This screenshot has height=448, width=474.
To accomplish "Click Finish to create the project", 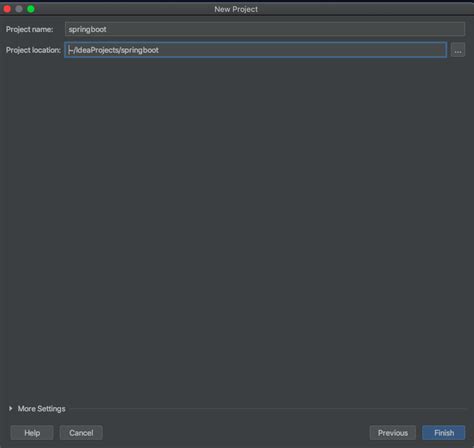I will pyautogui.click(x=444, y=433).
